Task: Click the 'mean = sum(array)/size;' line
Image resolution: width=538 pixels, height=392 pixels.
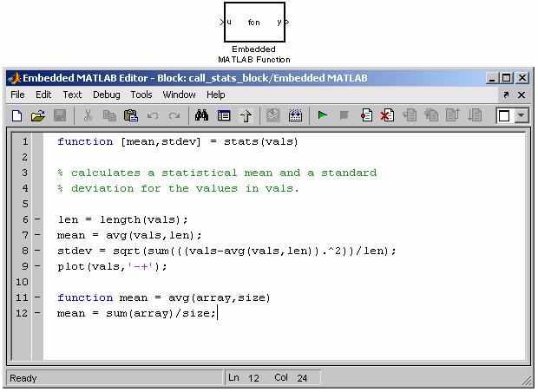Action: pyautogui.click(x=136, y=313)
